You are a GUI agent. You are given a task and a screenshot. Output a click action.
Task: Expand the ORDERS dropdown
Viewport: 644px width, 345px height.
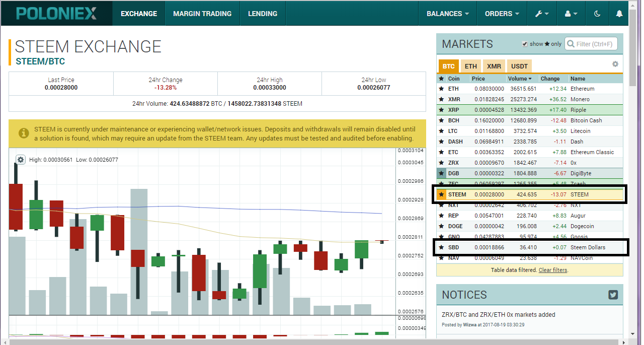(x=502, y=14)
